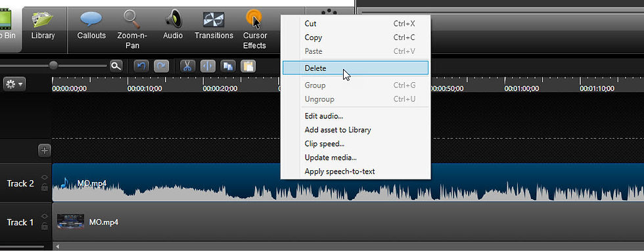Click the 00:00:00;00 start of timeline ruler
644x251 pixels.
pyautogui.click(x=69, y=88)
